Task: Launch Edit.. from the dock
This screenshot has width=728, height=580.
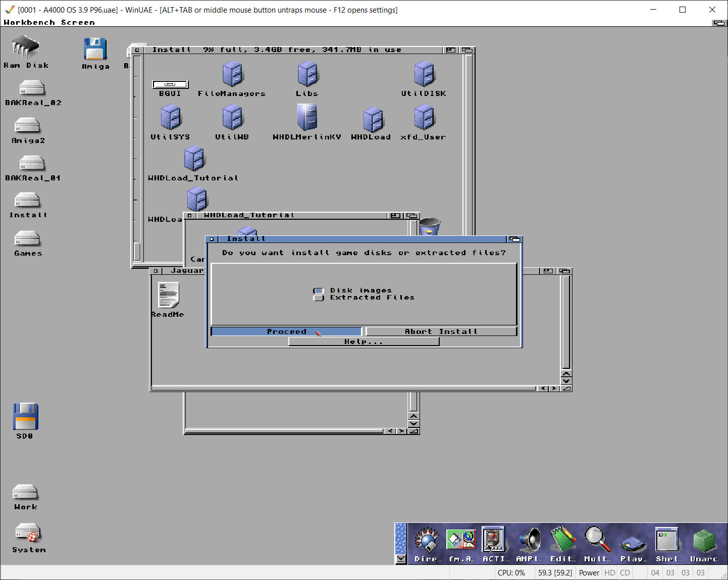Action: [563, 540]
